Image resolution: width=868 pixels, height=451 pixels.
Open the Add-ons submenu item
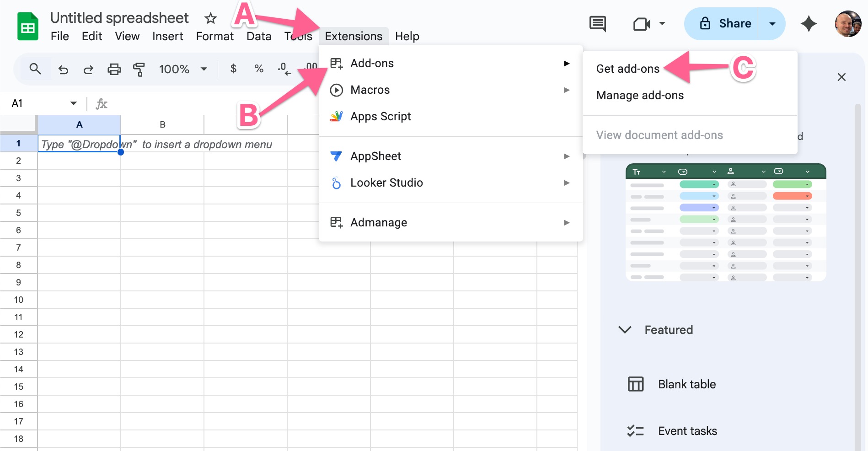[x=450, y=63]
